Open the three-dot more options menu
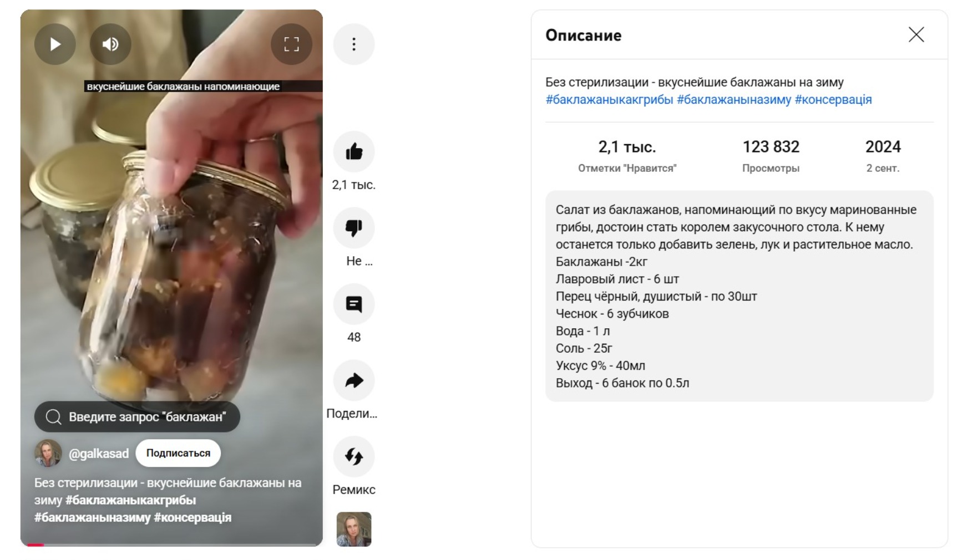This screenshot has width=957, height=560. coord(354,44)
